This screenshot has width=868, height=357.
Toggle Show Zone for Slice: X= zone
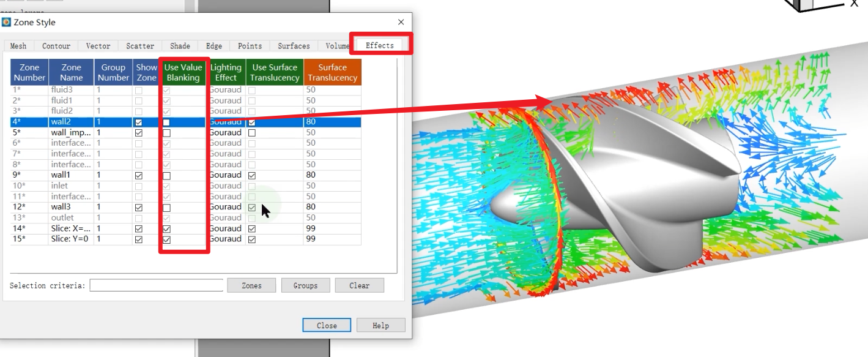139,229
